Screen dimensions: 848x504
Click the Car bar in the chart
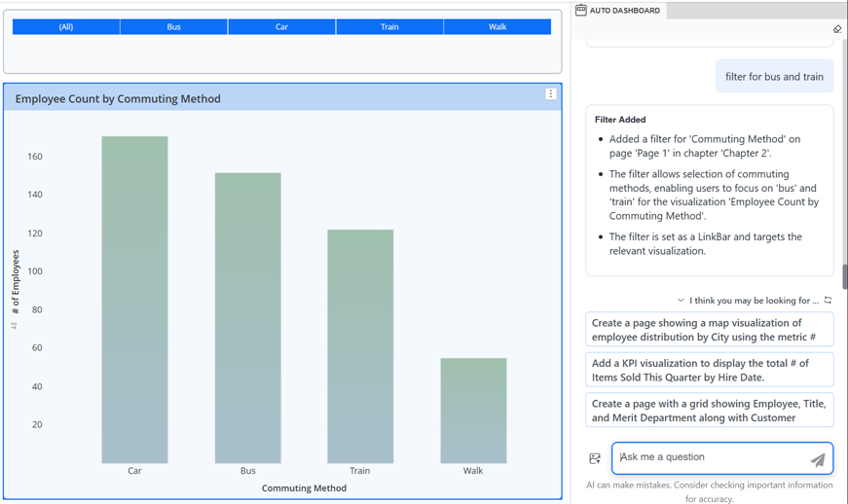[x=134, y=300]
